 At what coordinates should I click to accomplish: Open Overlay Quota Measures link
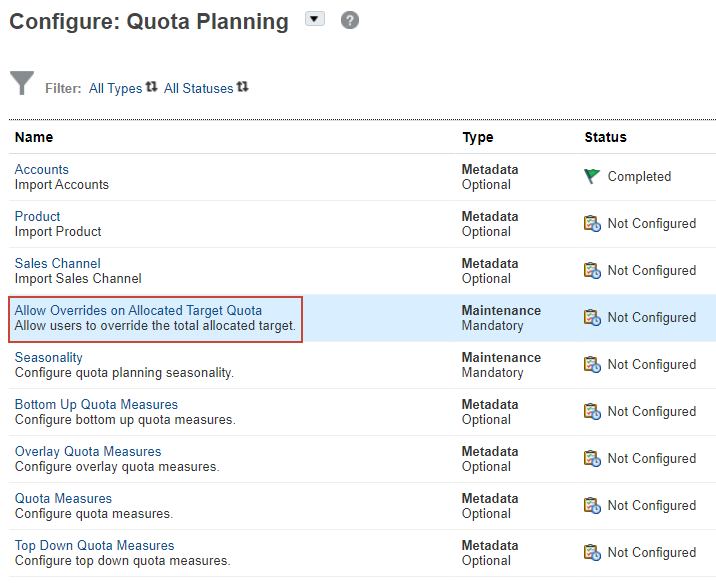coord(88,451)
